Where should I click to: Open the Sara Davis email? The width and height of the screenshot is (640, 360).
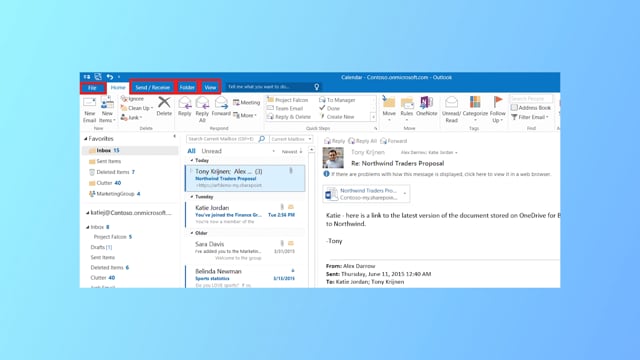(245, 251)
